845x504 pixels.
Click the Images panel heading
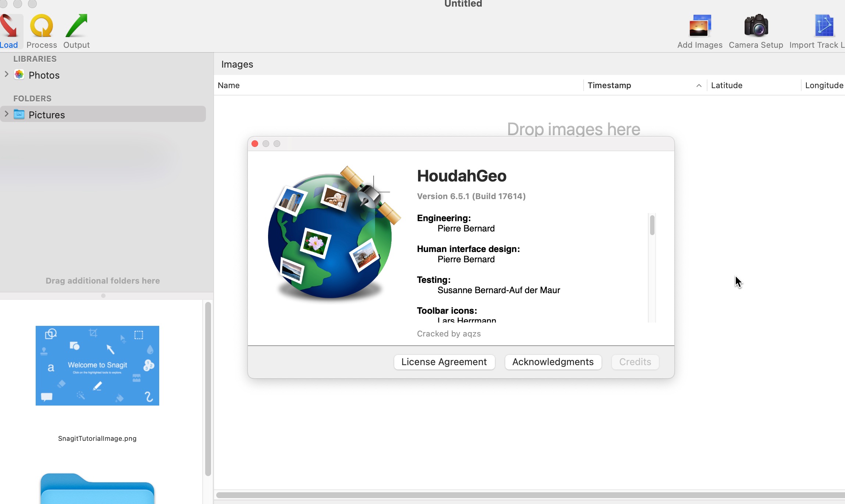click(237, 64)
